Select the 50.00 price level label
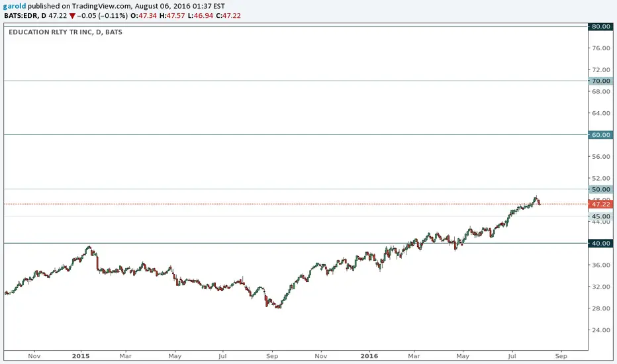 (601, 190)
